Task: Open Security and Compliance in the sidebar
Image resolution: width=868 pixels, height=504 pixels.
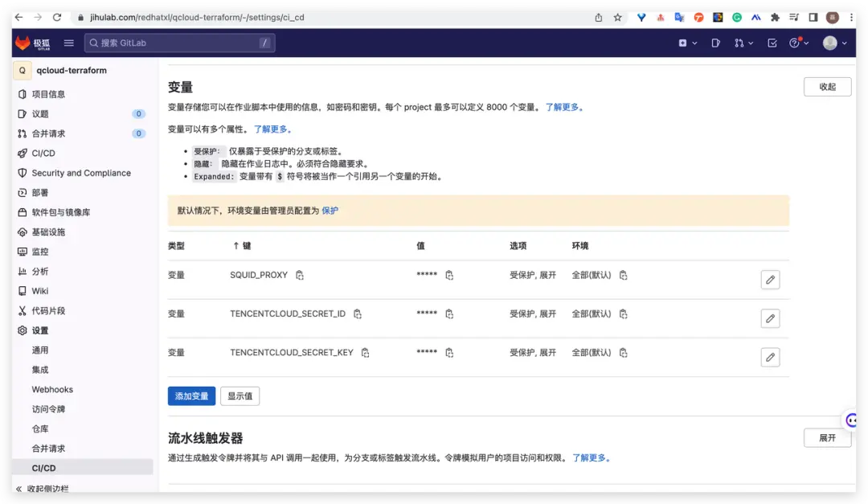Action: (x=80, y=173)
